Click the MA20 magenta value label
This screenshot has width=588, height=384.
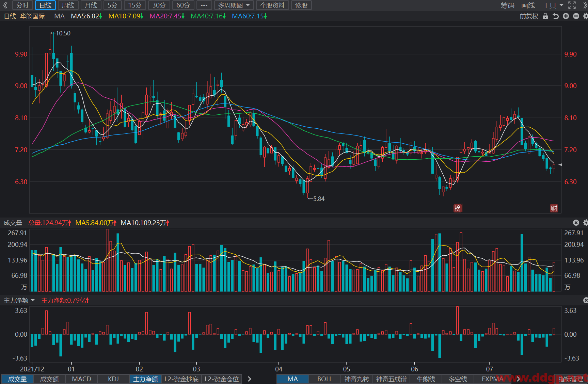pyautogui.click(x=167, y=16)
